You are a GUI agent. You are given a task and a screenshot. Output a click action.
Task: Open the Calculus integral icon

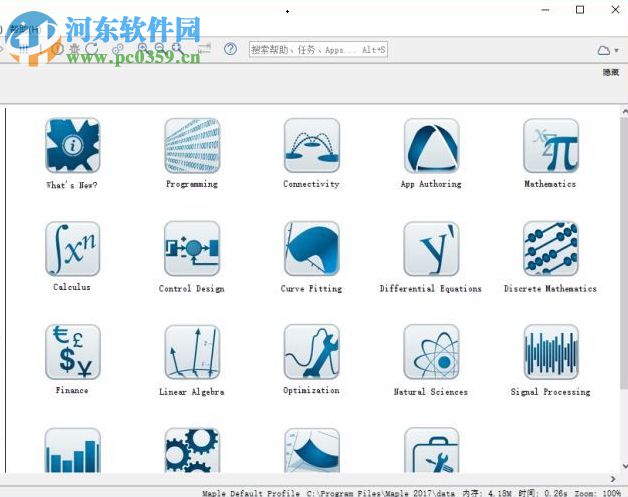pos(72,249)
